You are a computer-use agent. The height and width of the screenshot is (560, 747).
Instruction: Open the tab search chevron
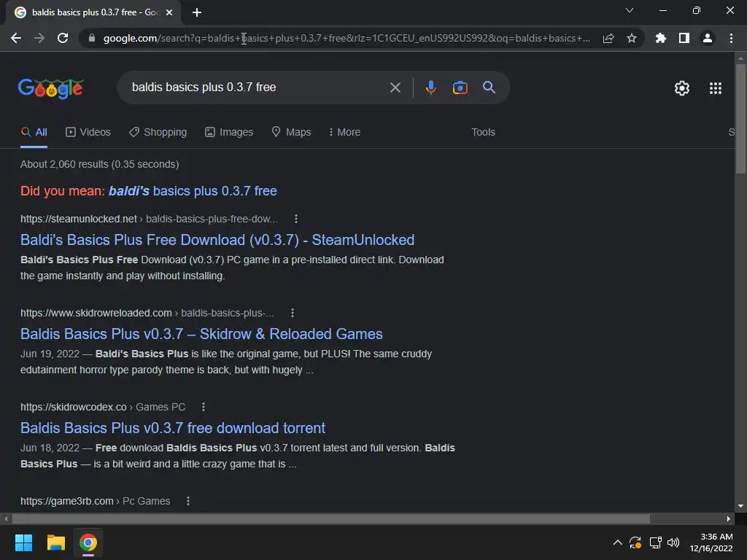click(x=630, y=10)
